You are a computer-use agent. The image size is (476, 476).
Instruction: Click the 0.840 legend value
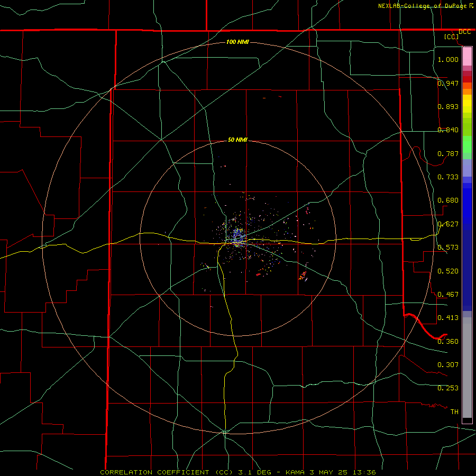point(448,130)
